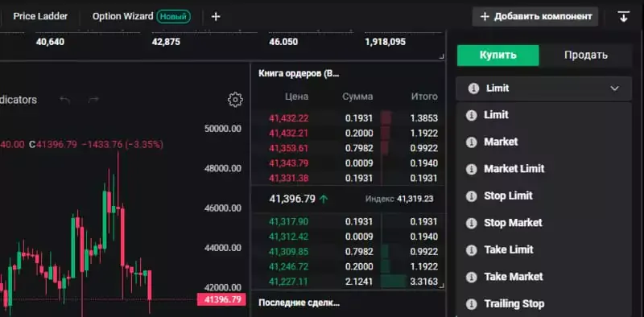Click the Новый badge on Option Wizard

click(173, 17)
